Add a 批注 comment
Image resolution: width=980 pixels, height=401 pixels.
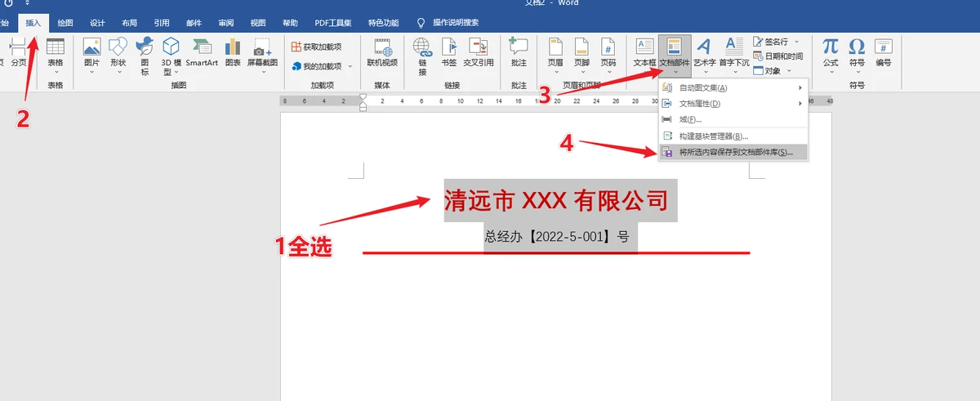[519, 53]
